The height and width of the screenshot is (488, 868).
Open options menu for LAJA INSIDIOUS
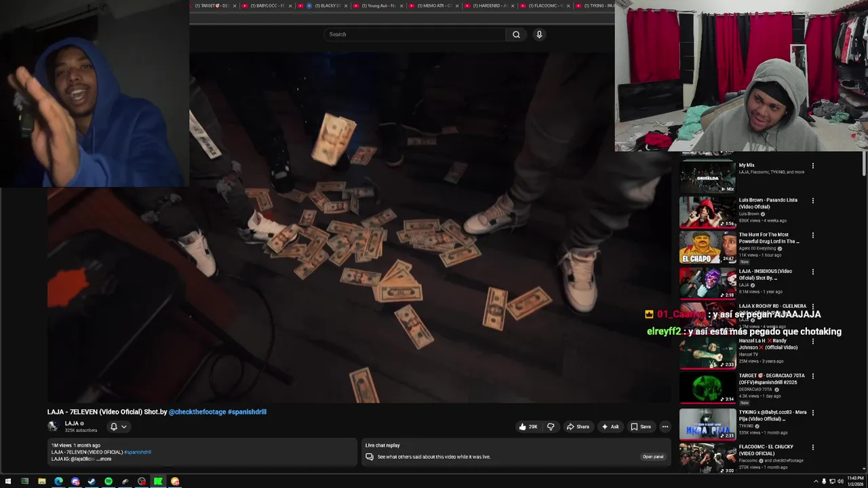[812, 272]
